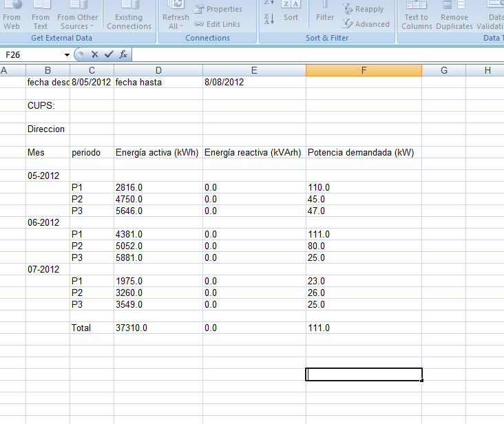Image resolution: width=504 pixels, height=424 pixels.
Task: Click the Enter checkmark in formula bar
Action: tap(109, 54)
